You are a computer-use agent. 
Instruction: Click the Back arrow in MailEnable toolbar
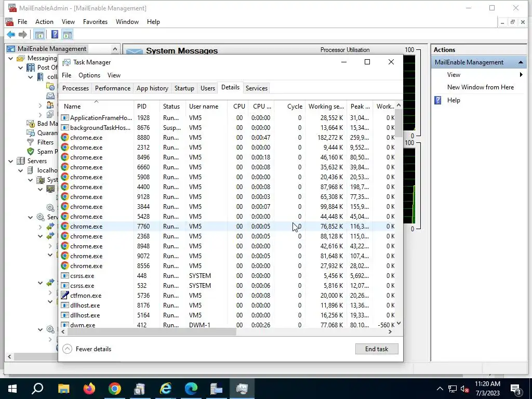[x=11, y=34]
